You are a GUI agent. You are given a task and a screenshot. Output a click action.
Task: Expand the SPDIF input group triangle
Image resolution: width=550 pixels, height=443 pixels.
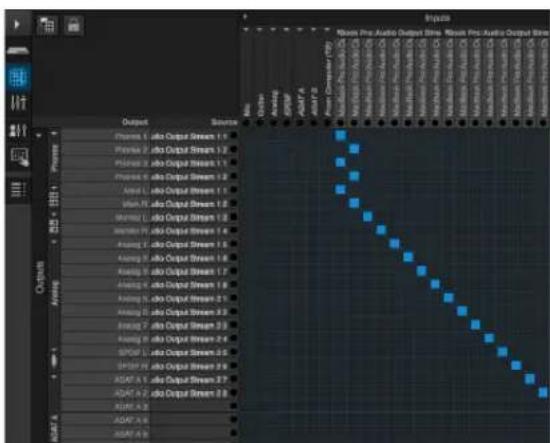287,30
